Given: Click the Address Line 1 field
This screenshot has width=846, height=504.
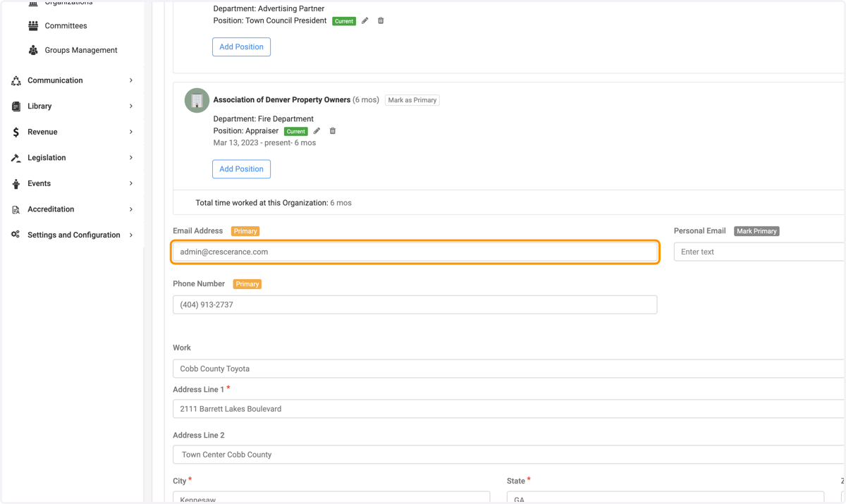Looking at the screenshot, I should [508, 409].
